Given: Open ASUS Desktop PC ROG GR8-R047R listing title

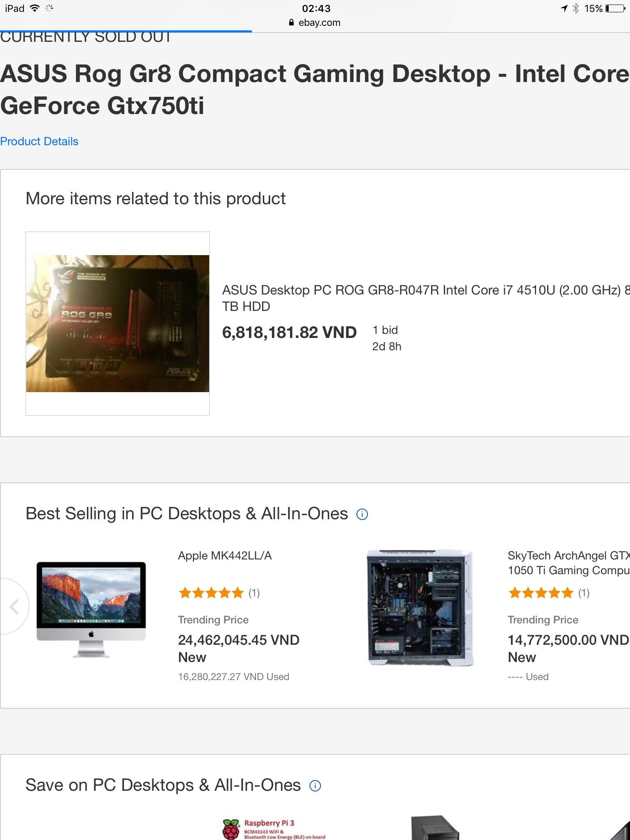Looking at the screenshot, I should point(426,298).
